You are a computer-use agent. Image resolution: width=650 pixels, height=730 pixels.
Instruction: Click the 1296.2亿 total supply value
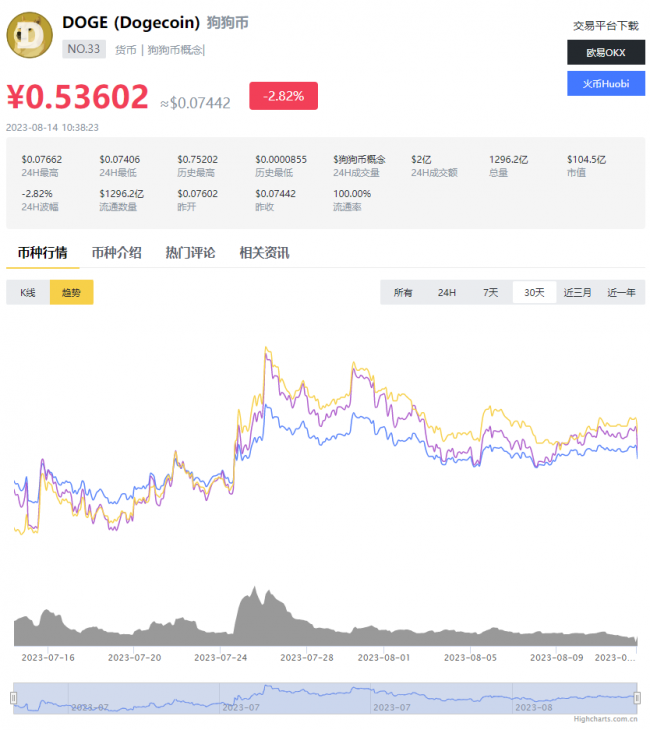click(x=508, y=159)
